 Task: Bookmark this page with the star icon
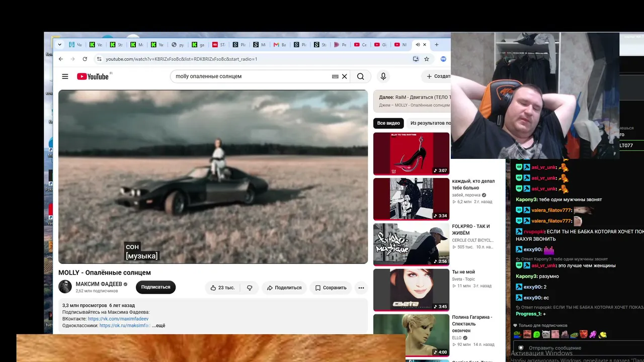pyautogui.click(x=427, y=59)
